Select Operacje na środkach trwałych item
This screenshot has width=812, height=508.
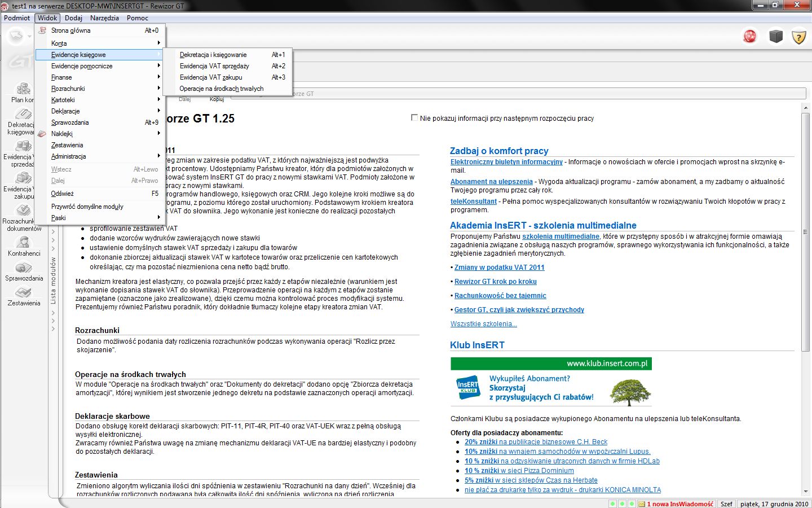pyautogui.click(x=228, y=89)
